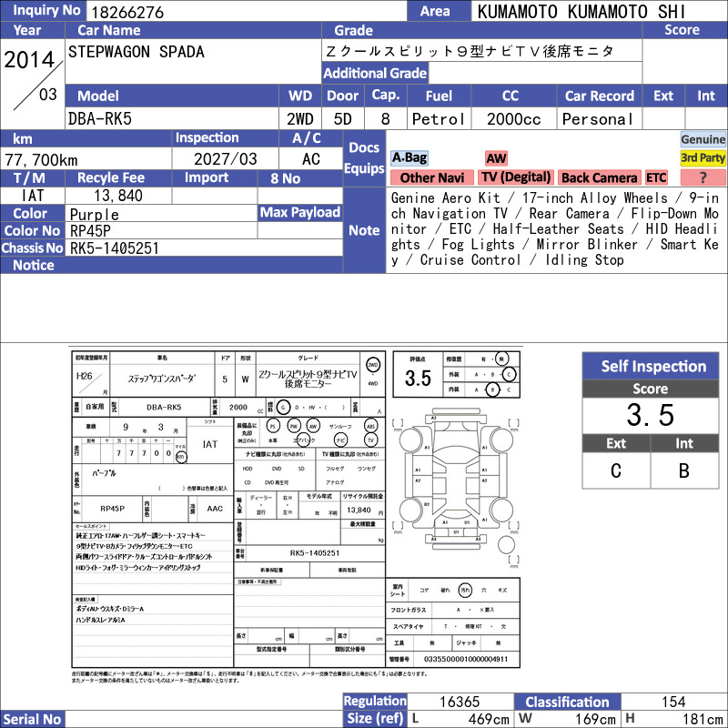Click inspection date 2027/03
This screenshot has height=728, width=728.
pyautogui.click(x=225, y=159)
